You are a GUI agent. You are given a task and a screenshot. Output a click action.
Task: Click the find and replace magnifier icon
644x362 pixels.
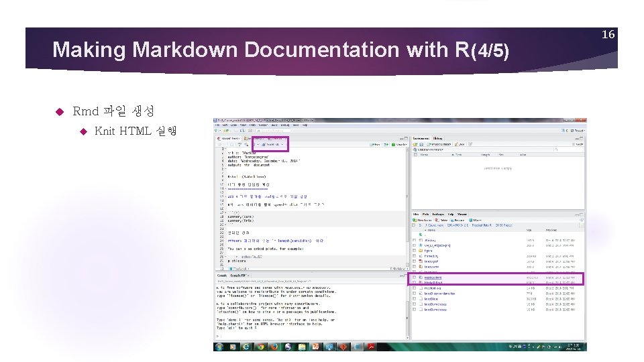pyautogui.click(x=246, y=145)
